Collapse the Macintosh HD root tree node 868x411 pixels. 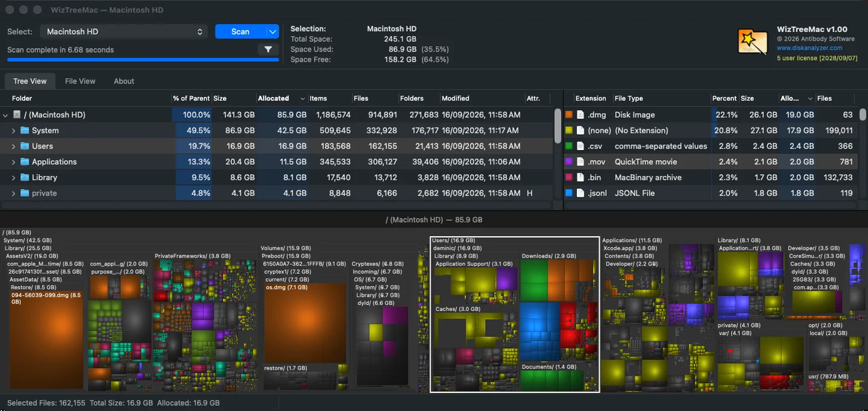(x=6, y=115)
